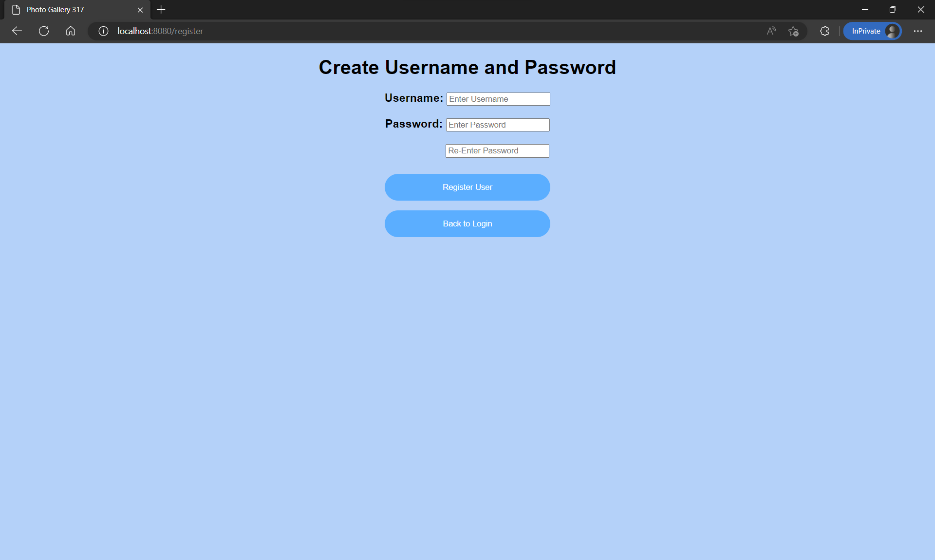Focus the Enter Username field
The image size is (935, 560).
[498, 99]
